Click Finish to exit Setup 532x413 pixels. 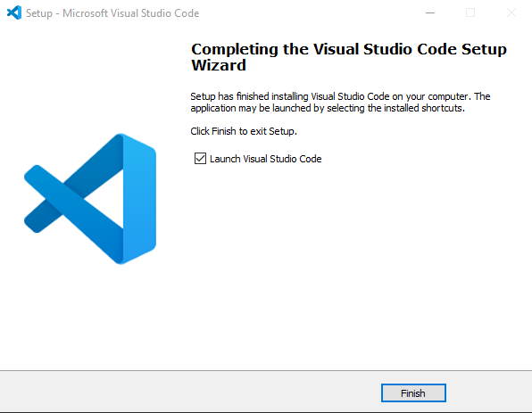coord(413,393)
